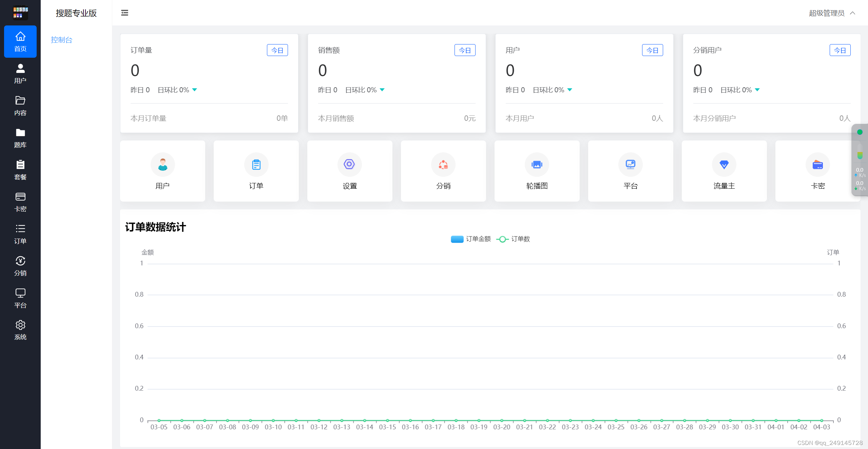Open the 流量主 (Traffic) panel

point(724,172)
